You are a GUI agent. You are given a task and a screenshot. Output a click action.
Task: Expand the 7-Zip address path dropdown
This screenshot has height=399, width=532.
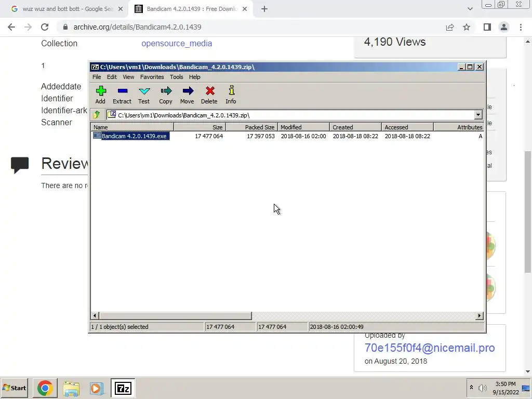478,115
